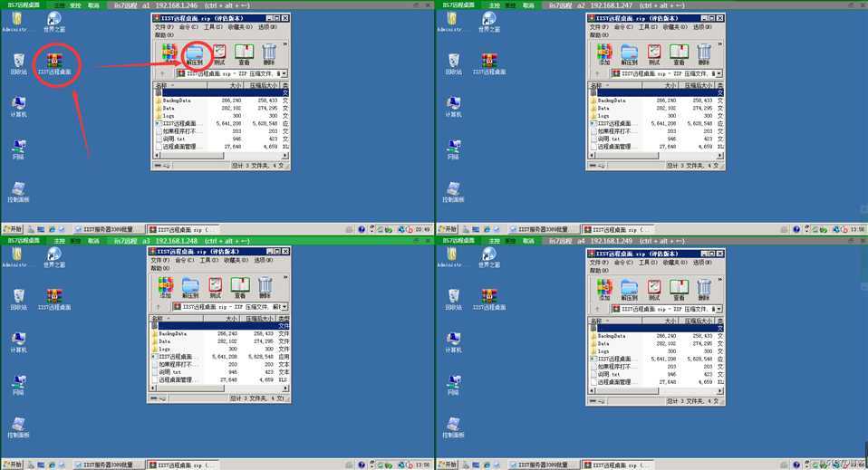This screenshot has height=470, width=868.
Task: Select the IIS7远程桌面 application row in pane a4
Action: [657, 359]
